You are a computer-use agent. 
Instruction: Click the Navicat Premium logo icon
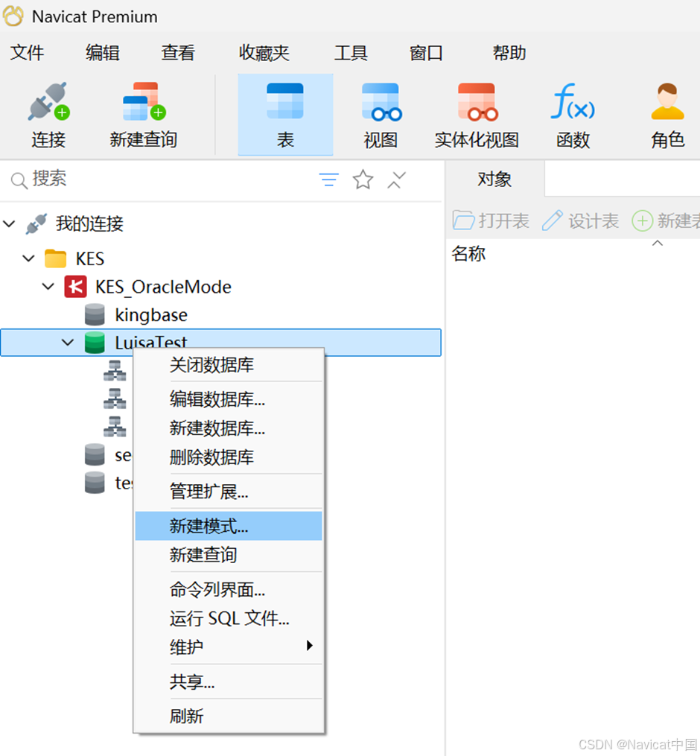coord(13,16)
